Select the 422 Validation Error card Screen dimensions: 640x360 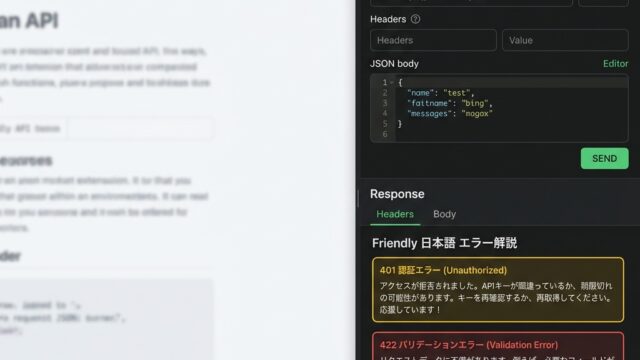[498, 346]
